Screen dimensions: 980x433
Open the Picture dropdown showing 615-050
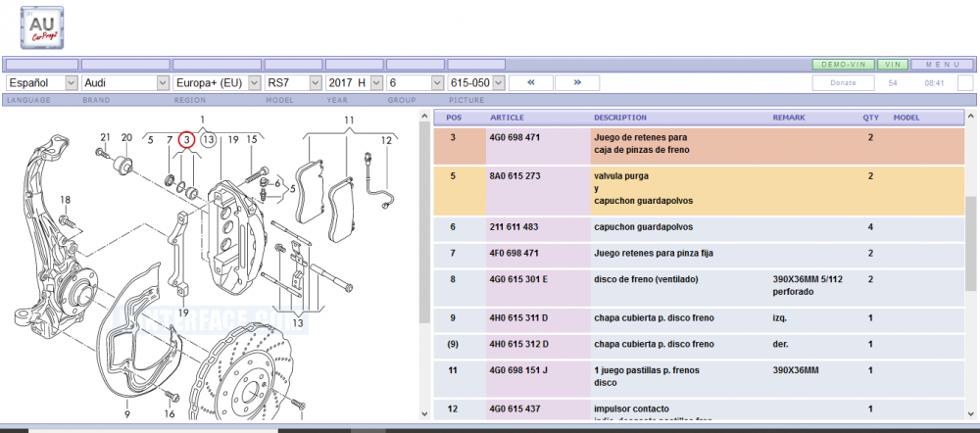[x=476, y=82]
